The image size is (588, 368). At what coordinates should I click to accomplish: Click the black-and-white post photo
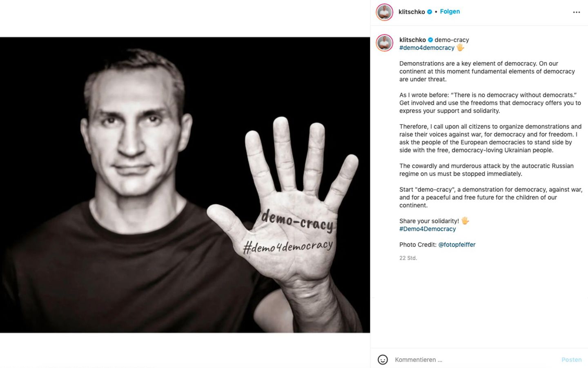185,185
